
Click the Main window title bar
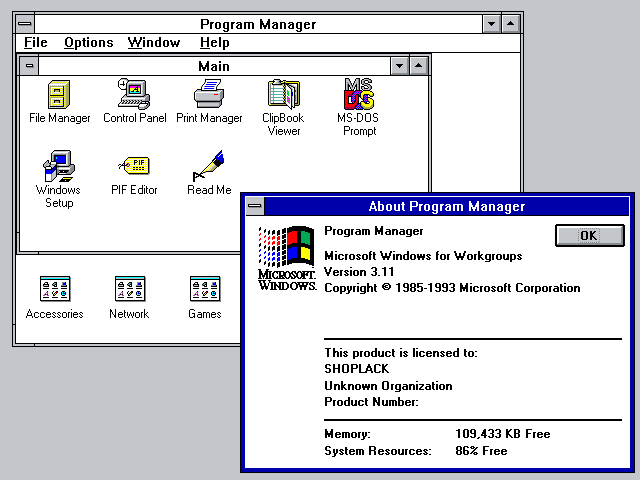(x=214, y=66)
